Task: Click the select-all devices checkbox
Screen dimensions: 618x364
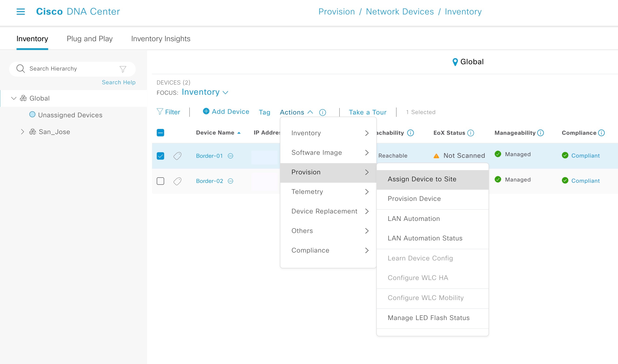Action: [x=160, y=133]
